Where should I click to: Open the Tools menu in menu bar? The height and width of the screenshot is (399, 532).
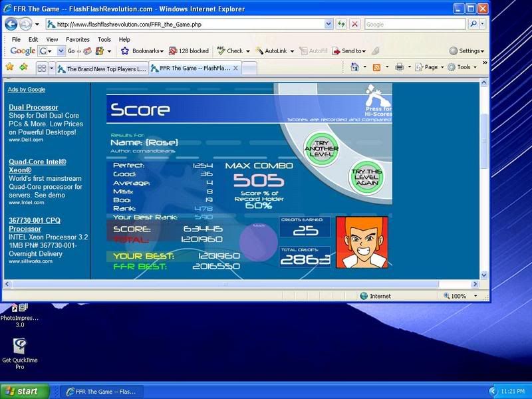point(104,39)
